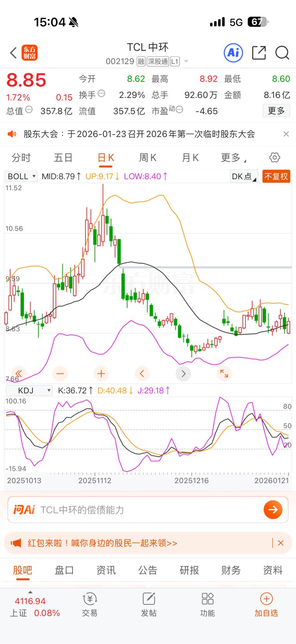Image resolution: width=296 pixels, height=644 pixels.
Task: Tap the battery indicator in status bar
Action: 258,22
